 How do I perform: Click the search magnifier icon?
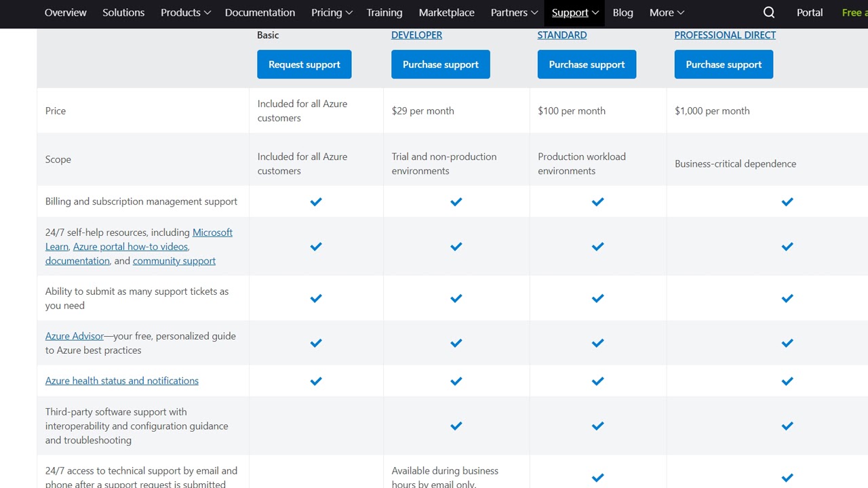coord(768,12)
